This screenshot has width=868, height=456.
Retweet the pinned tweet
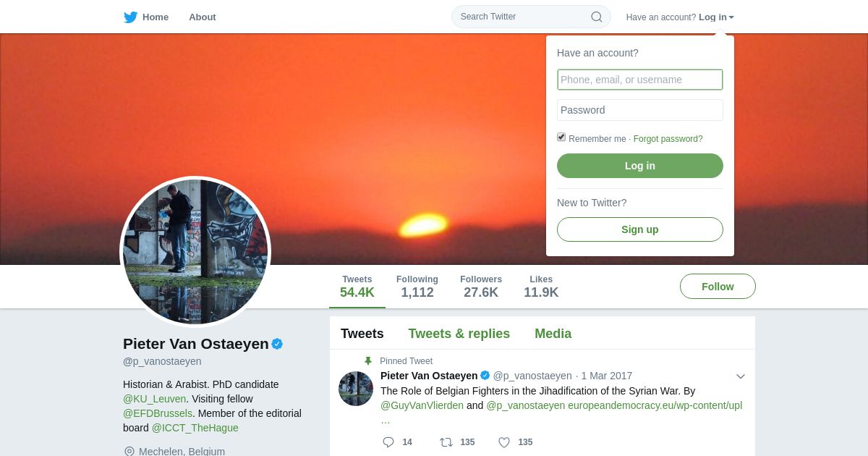coord(446,442)
